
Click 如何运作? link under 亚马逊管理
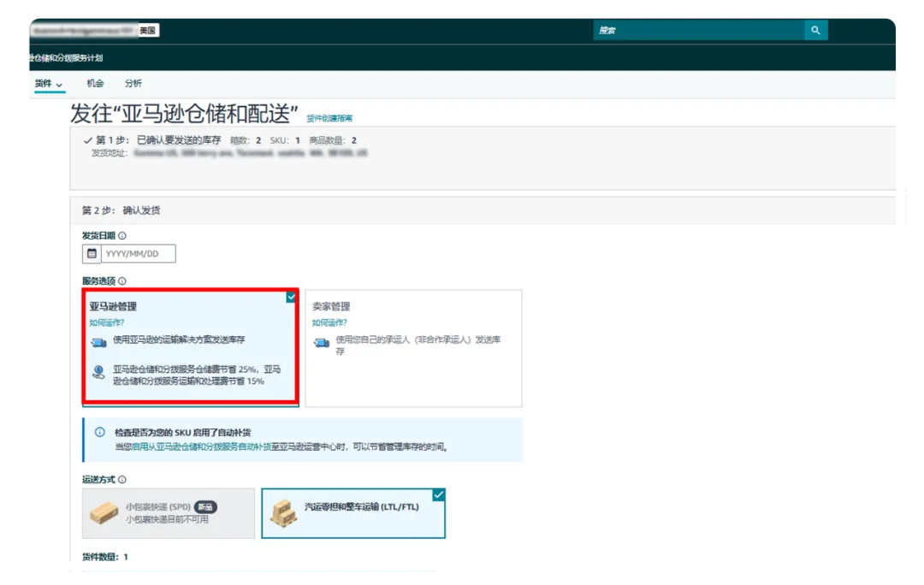point(107,322)
